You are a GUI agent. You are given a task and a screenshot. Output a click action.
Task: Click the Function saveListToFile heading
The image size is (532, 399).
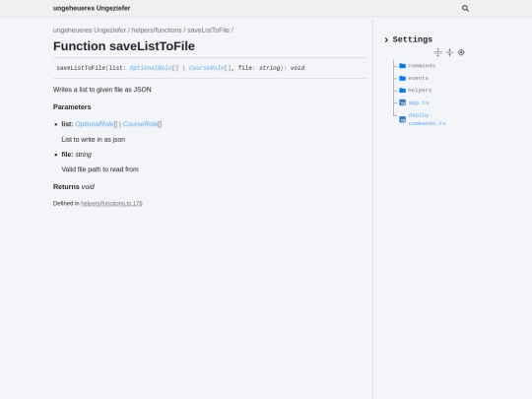tap(124, 46)
